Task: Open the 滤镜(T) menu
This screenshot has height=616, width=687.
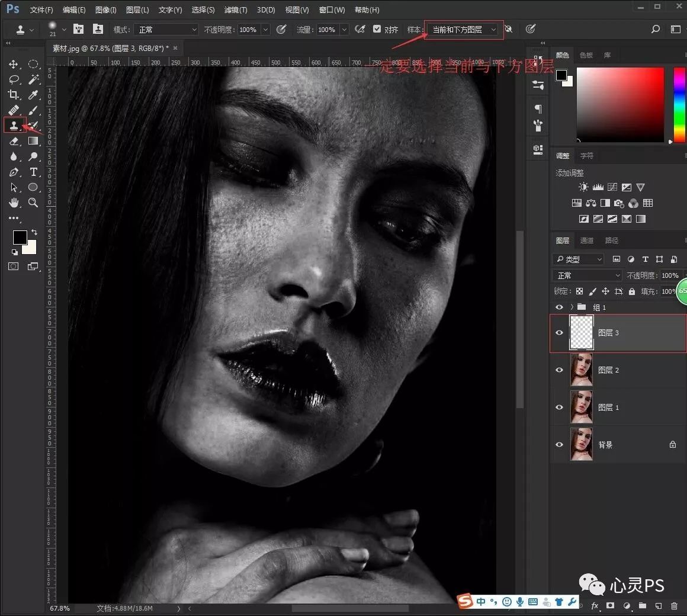Action: 235,9
